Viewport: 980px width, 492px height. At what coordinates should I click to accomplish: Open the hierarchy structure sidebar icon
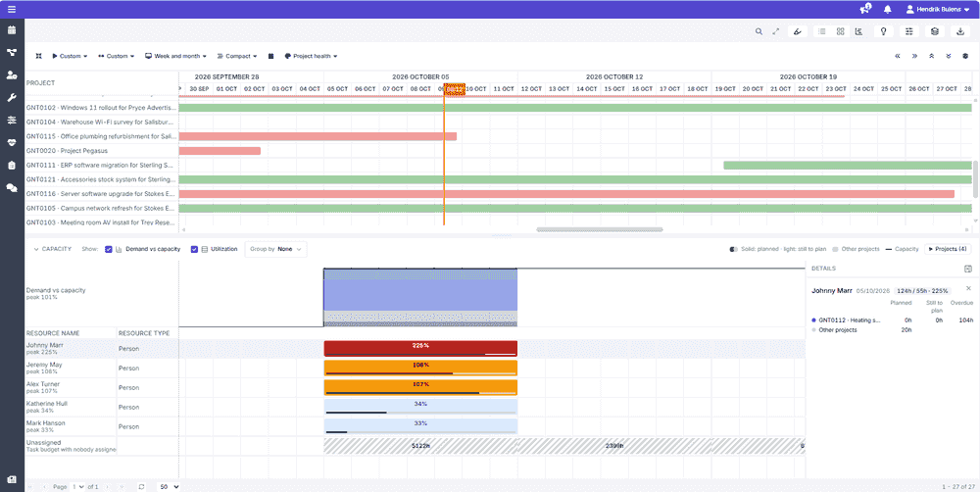12,53
